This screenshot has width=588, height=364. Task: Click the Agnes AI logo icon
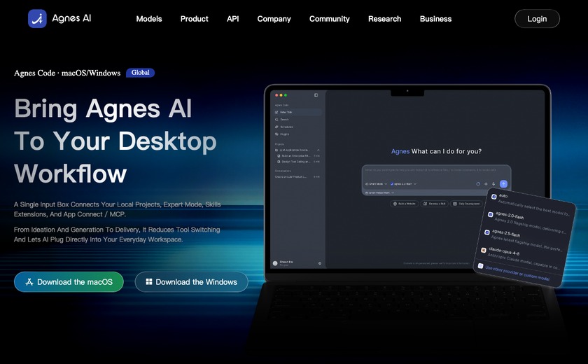pos(37,19)
